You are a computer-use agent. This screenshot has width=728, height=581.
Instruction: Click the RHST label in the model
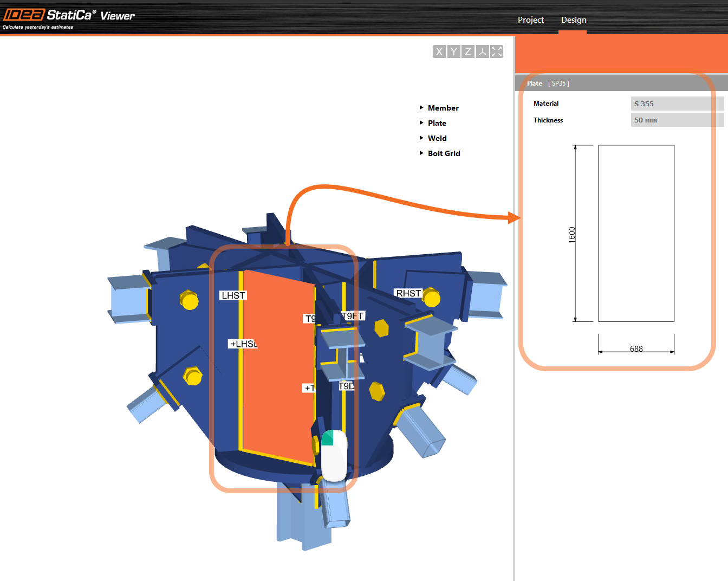point(408,293)
